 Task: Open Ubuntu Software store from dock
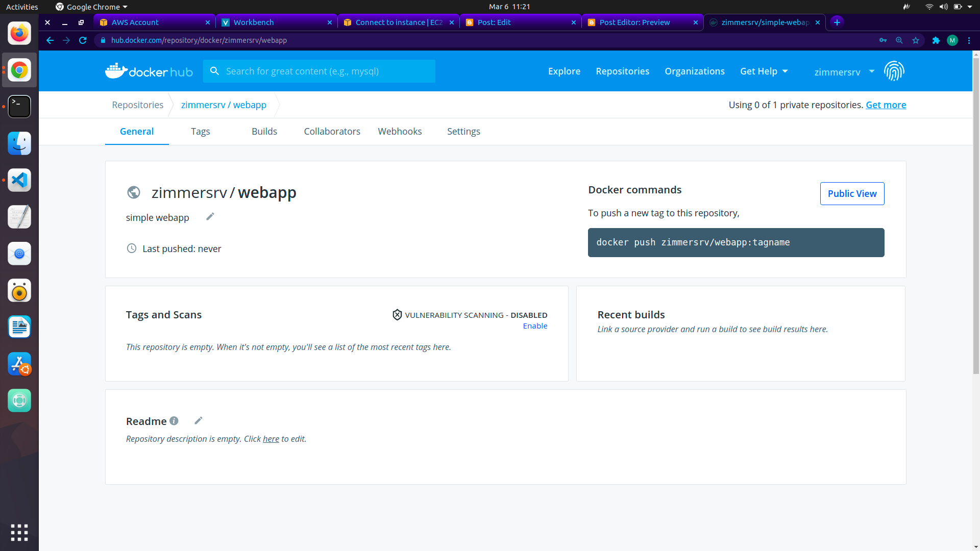click(19, 364)
